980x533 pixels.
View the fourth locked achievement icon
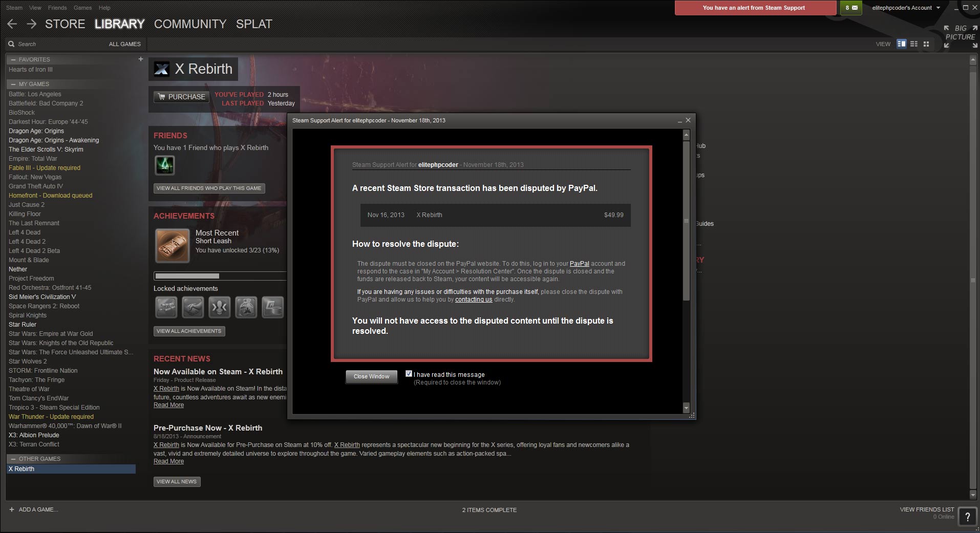pyautogui.click(x=246, y=307)
